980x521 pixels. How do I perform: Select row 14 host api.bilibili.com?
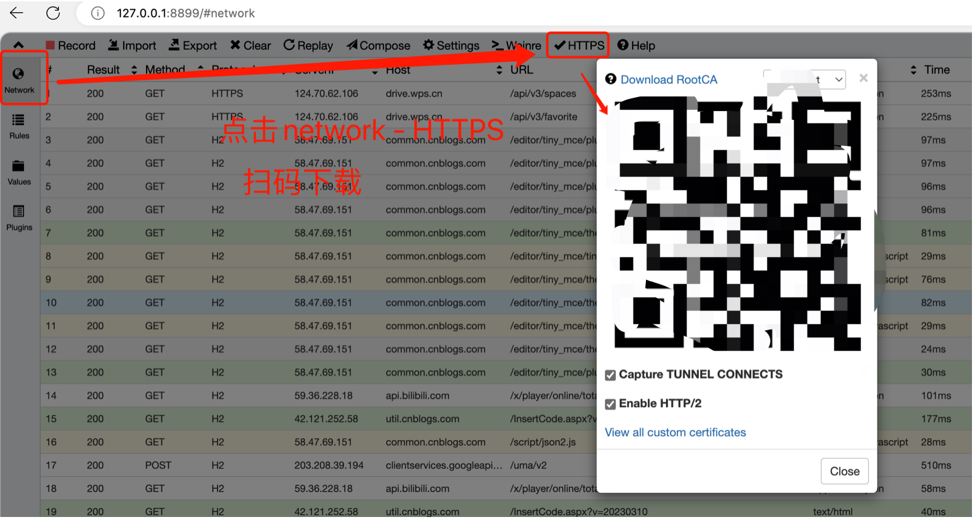(418, 396)
